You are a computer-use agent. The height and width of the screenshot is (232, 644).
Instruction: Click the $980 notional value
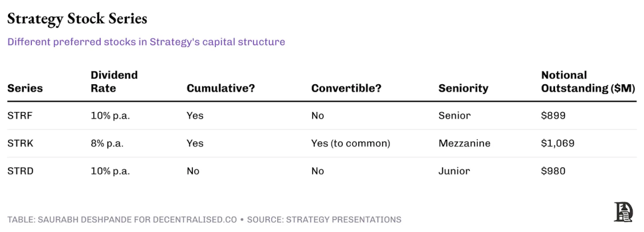(553, 171)
